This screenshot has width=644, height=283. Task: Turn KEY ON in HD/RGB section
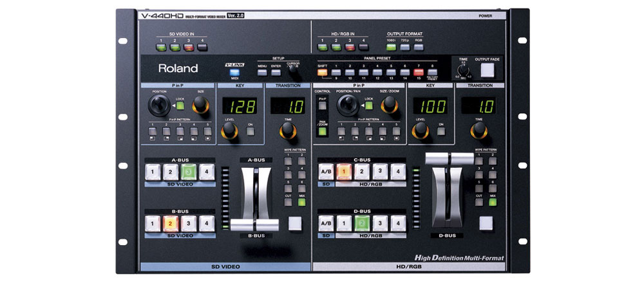[440, 132]
